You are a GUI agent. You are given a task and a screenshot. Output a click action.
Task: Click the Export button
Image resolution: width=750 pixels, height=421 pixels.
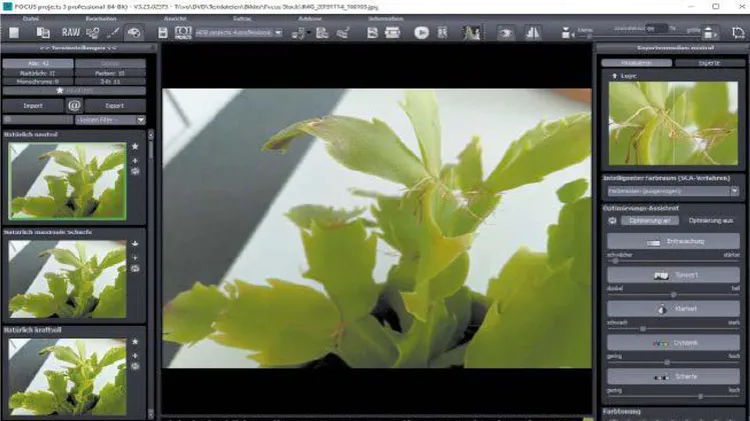pyautogui.click(x=115, y=105)
